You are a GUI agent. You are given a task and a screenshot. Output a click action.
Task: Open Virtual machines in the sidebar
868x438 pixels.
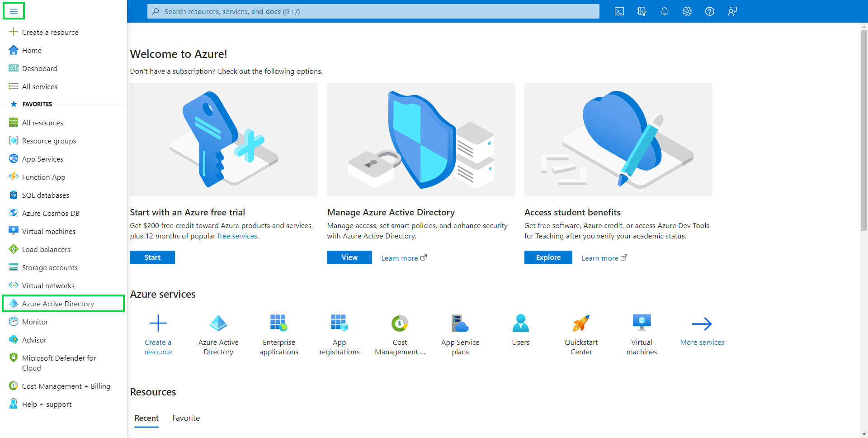[x=63, y=231]
